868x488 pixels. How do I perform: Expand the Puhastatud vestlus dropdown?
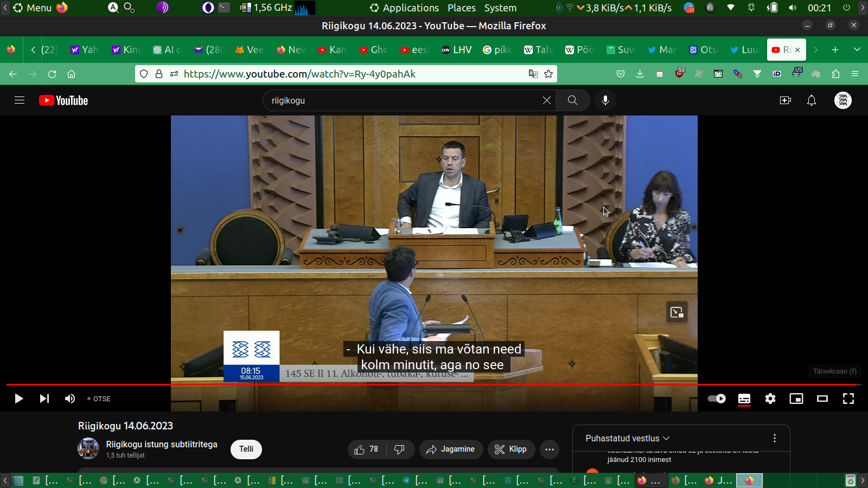point(628,438)
